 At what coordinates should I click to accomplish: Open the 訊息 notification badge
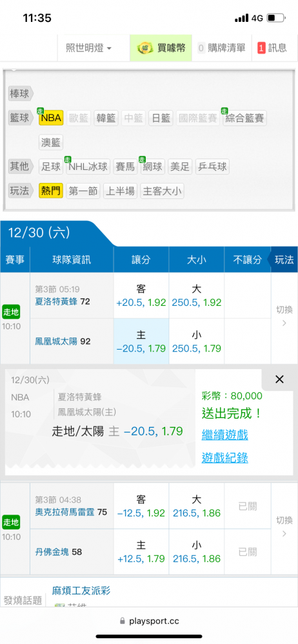pos(261,48)
